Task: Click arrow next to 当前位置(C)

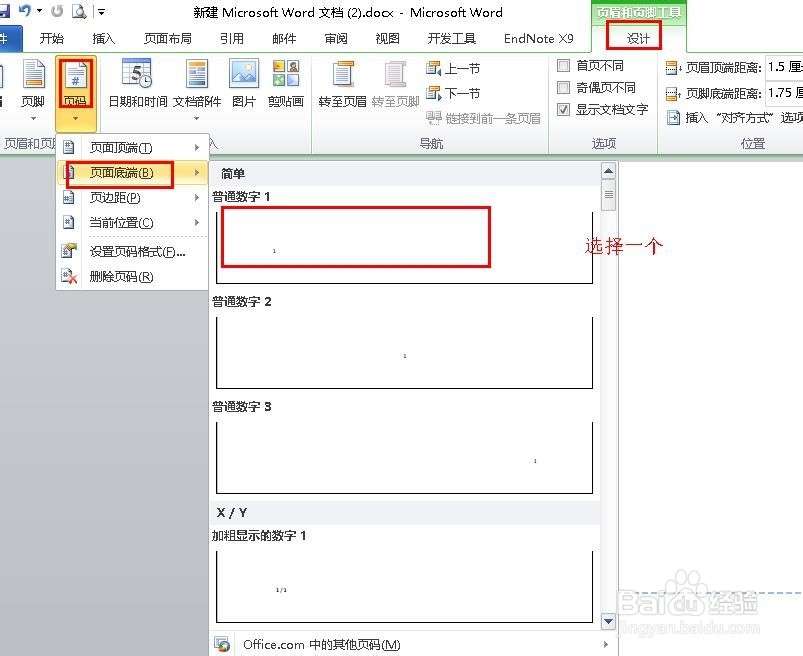Action: [x=197, y=223]
